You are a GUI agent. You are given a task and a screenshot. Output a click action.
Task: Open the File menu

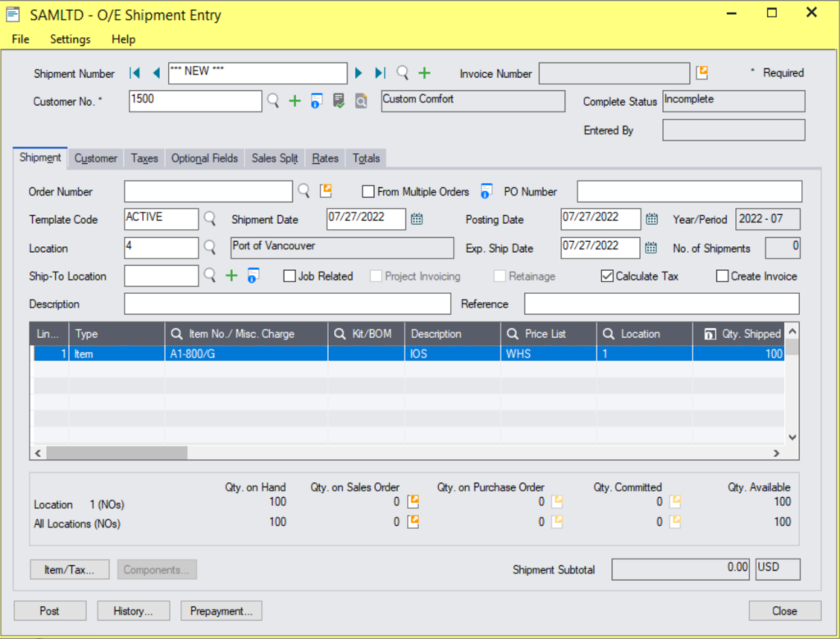pyautogui.click(x=21, y=39)
